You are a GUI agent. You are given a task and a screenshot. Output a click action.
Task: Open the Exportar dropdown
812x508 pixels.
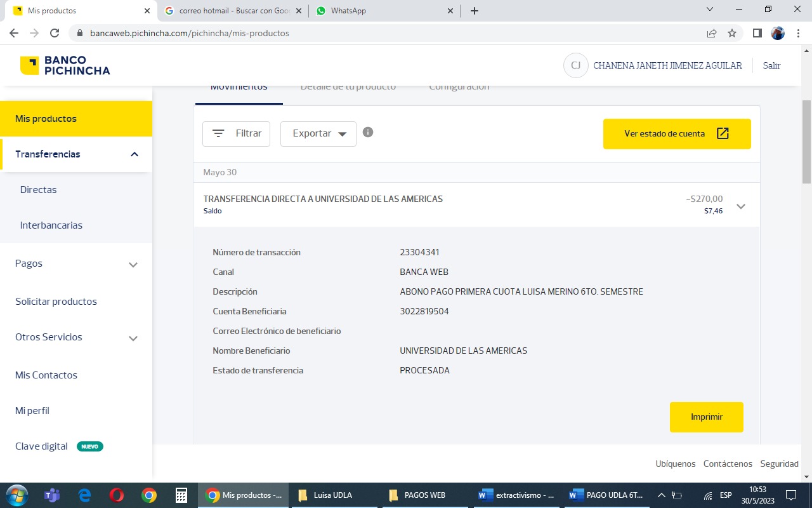(318, 134)
